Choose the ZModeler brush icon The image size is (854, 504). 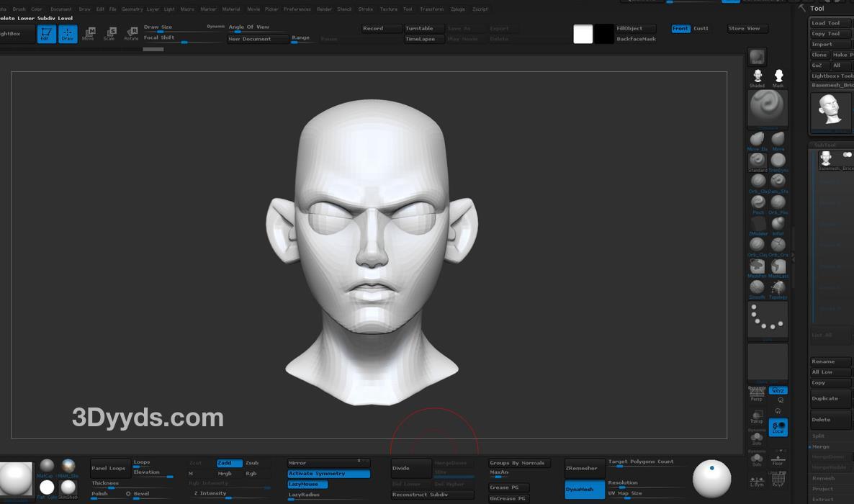pyautogui.click(x=757, y=224)
